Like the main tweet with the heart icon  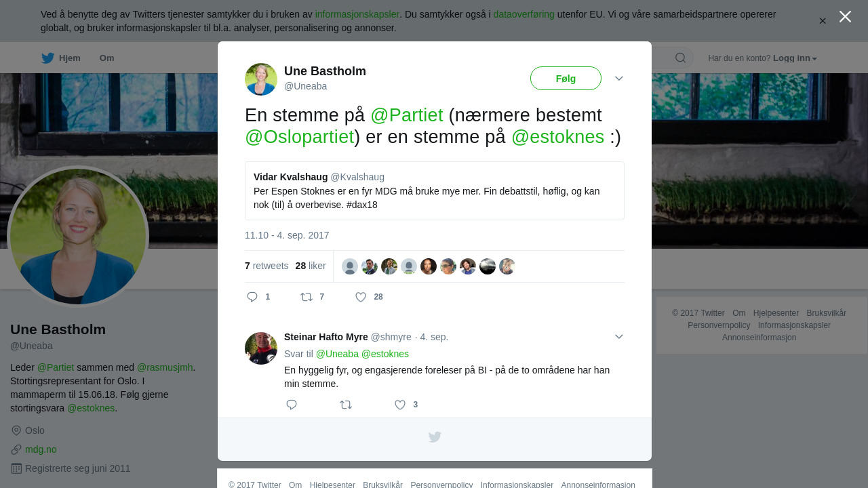[361, 297]
